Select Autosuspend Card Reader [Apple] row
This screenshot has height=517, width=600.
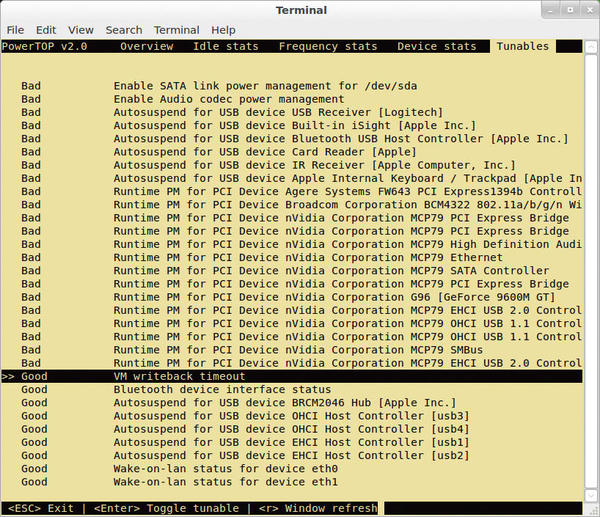[x=292, y=152]
